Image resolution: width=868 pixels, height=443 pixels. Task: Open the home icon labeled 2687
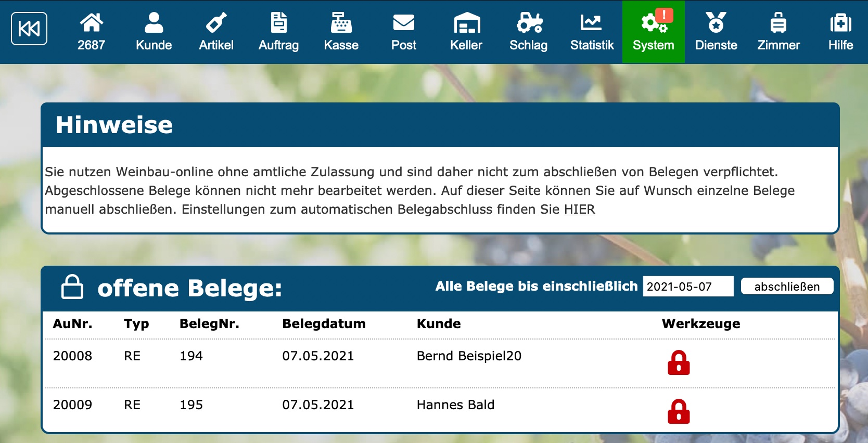(x=91, y=31)
